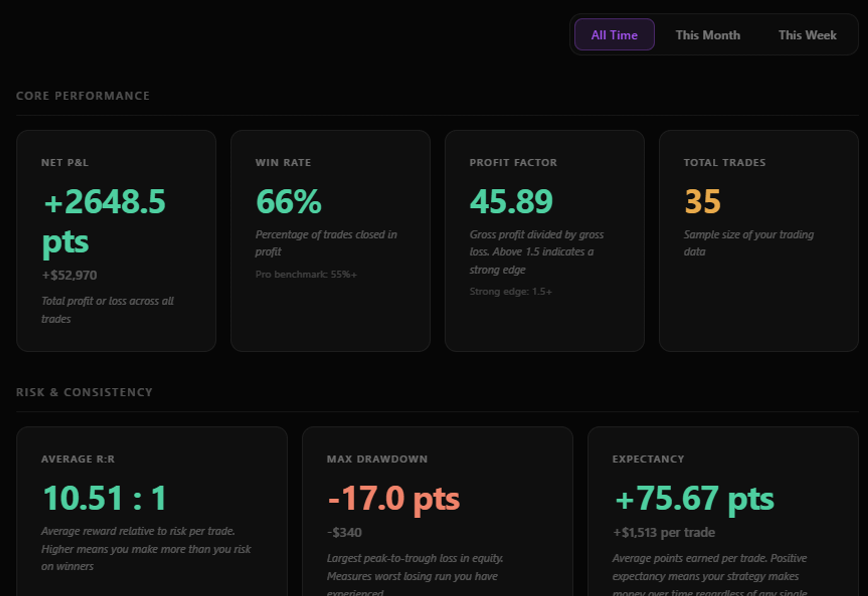Click the 10.51 : 1 average R:R value

[105, 498]
